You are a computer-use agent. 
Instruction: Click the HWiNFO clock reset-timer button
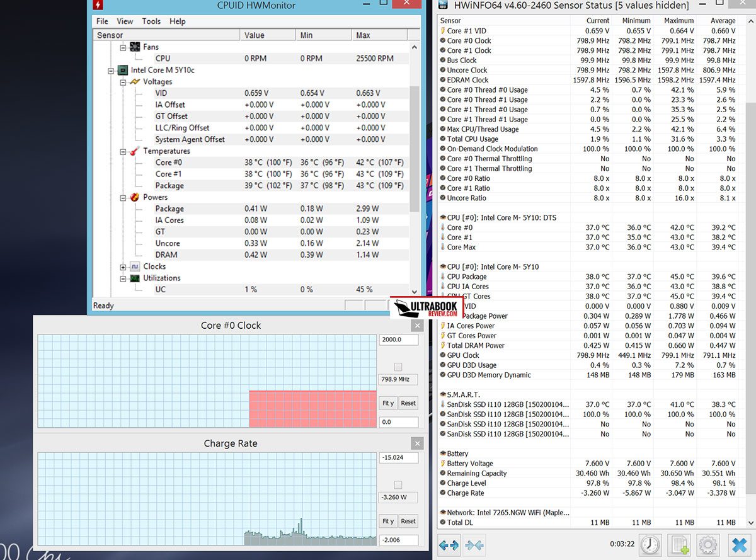click(650, 544)
